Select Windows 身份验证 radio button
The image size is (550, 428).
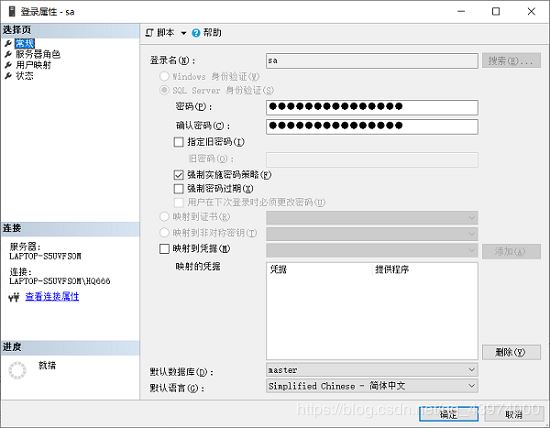point(164,76)
